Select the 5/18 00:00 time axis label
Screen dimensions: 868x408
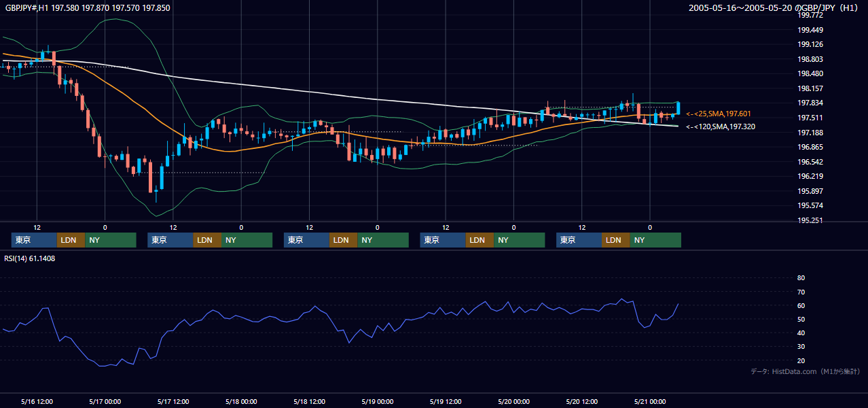point(241,401)
